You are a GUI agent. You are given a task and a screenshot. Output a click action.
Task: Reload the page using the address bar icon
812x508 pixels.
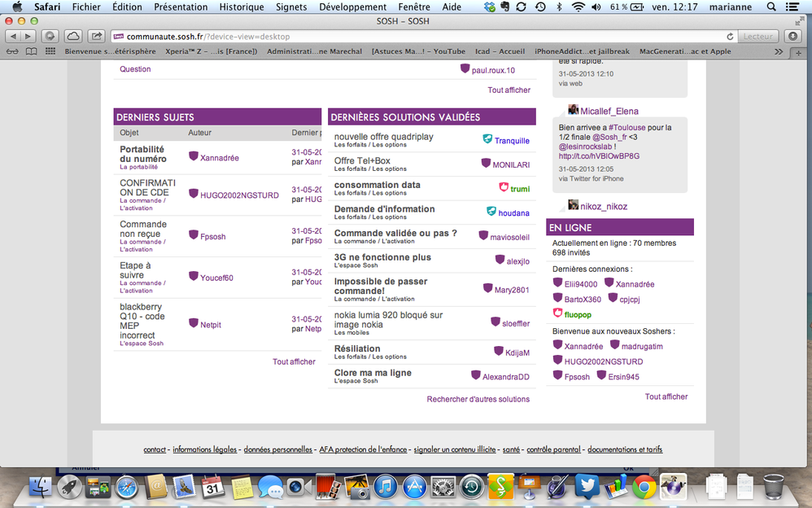click(x=730, y=37)
